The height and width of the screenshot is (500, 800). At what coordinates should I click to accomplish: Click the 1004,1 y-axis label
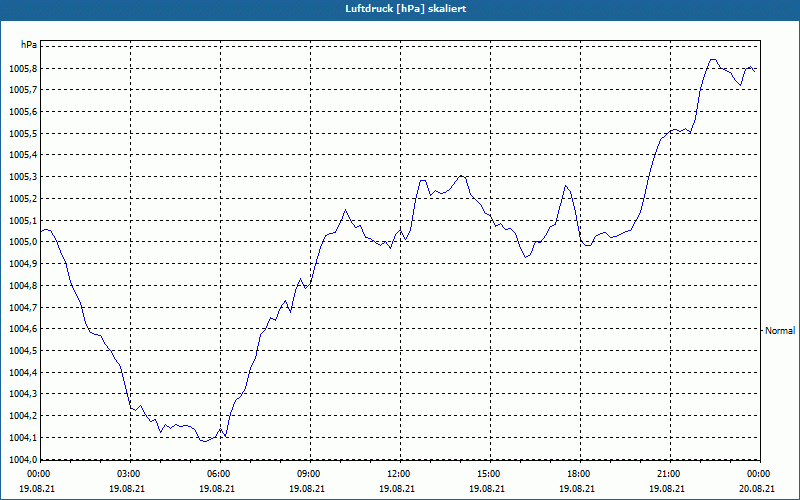[23, 438]
